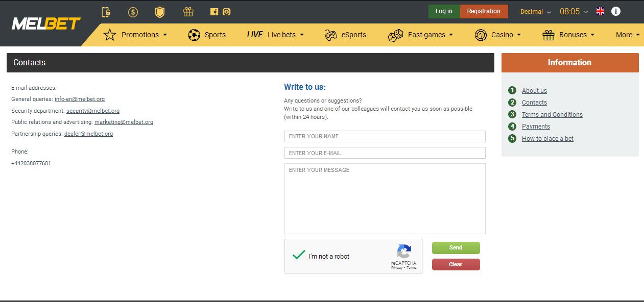Send the contact message

[456, 247]
